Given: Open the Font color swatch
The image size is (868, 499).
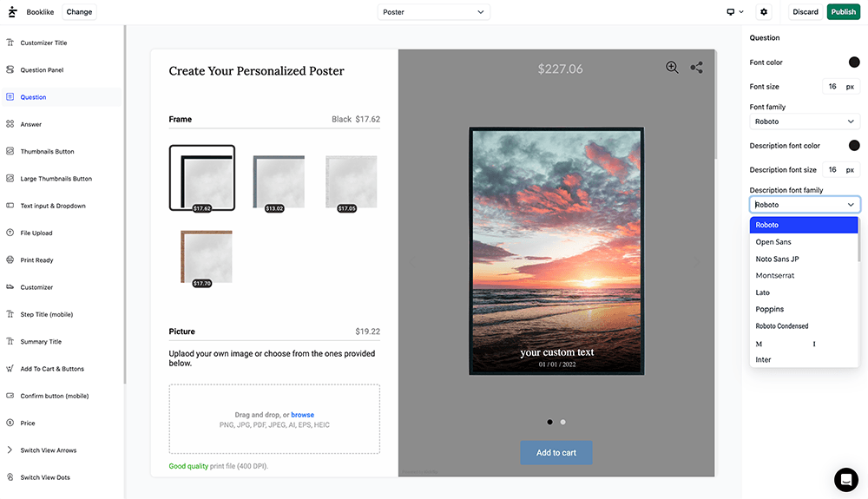Looking at the screenshot, I should 854,62.
